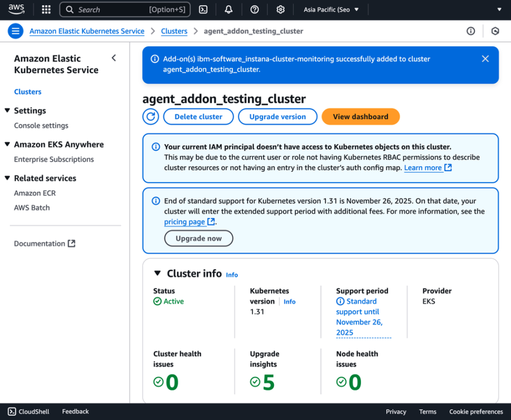This screenshot has height=420, width=511.
Task: Collapse the Settings section
Action: [x=7, y=110]
